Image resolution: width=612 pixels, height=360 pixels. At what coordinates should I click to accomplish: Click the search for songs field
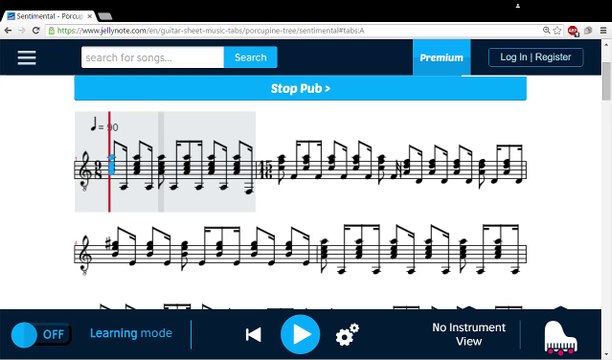pyautogui.click(x=153, y=57)
